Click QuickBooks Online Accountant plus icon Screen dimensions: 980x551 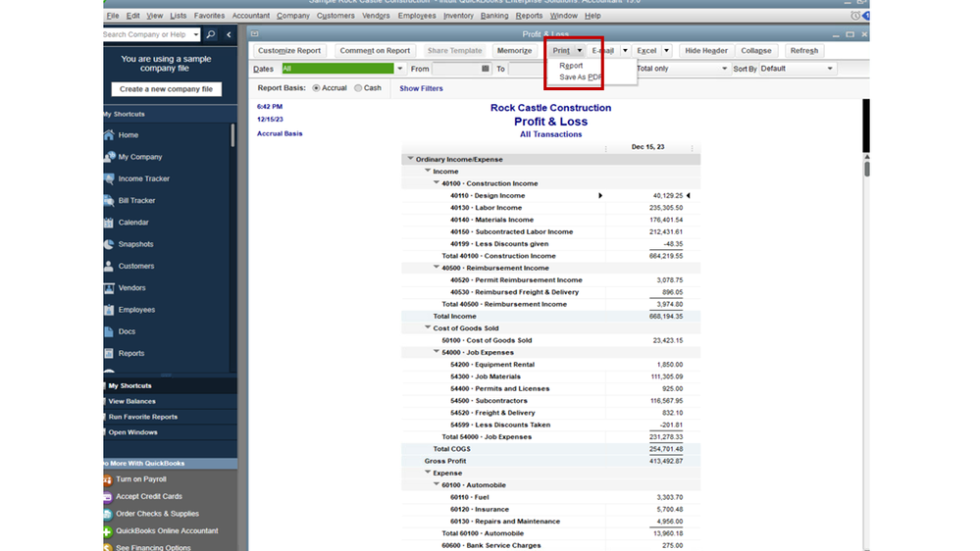tap(108, 531)
